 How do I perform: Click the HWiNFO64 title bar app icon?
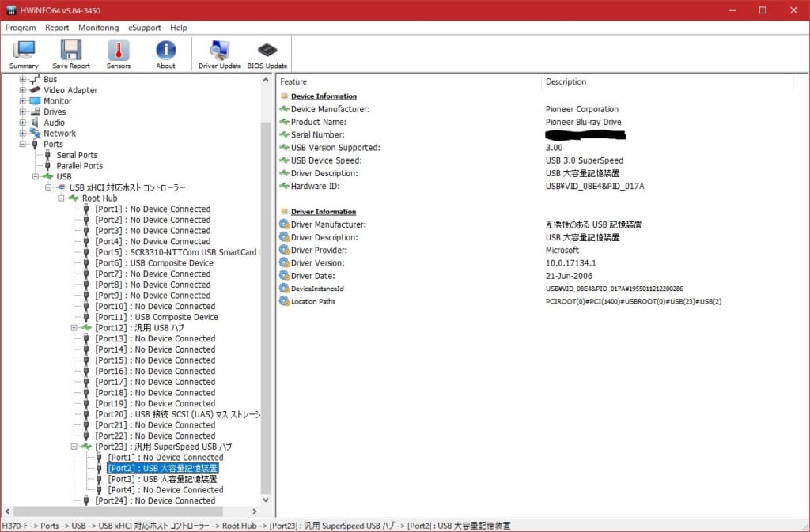pos(11,10)
